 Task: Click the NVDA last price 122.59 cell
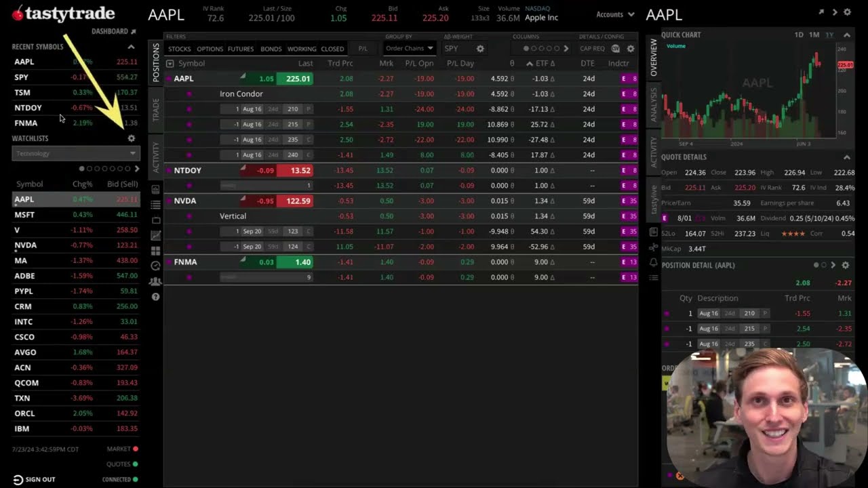click(294, 201)
